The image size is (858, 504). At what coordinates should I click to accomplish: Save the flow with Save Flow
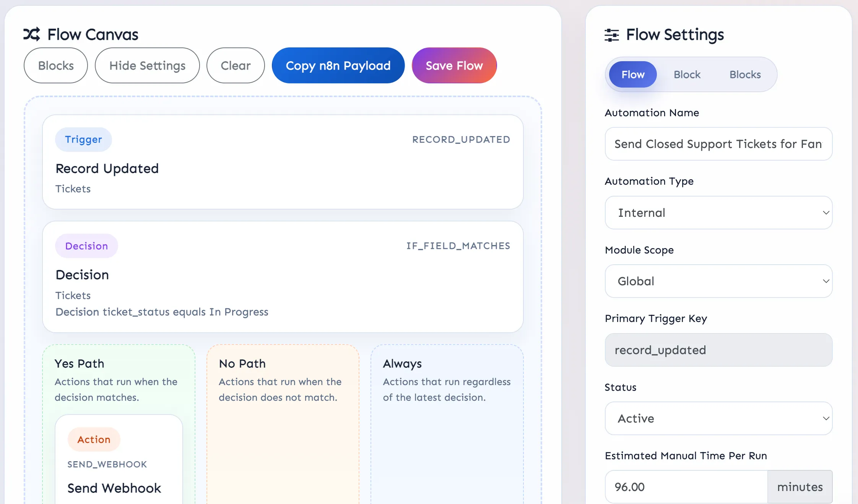454,65
